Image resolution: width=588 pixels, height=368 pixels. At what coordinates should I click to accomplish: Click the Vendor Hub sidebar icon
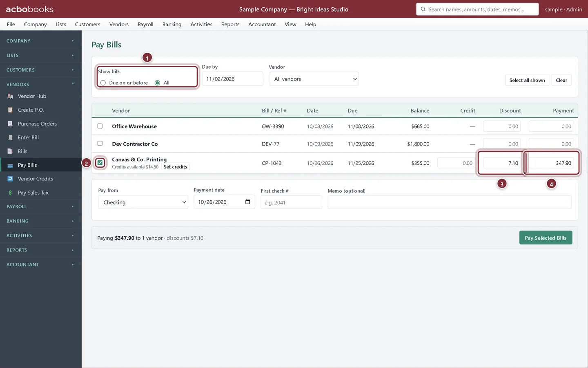point(10,96)
